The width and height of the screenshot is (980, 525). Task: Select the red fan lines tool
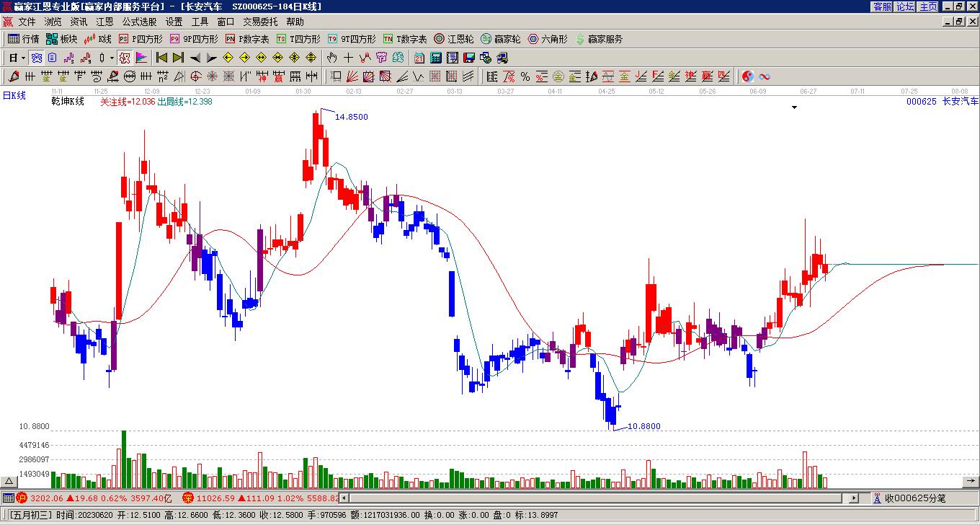click(x=352, y=76)
